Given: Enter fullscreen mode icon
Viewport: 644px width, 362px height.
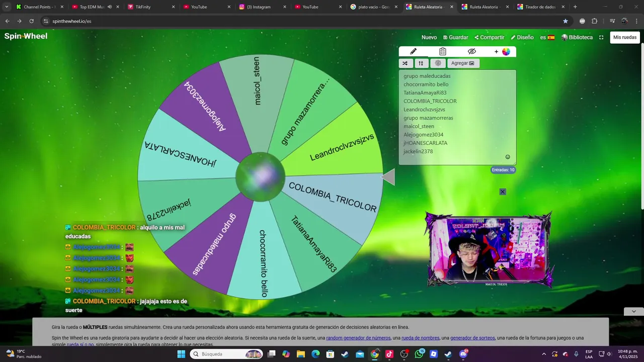Looking at the screenshot, I should [601, 37].
